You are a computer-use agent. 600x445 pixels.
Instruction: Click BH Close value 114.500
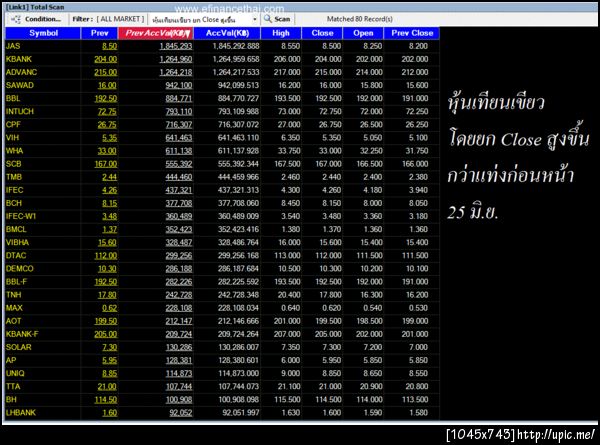click(x=328, y=399)
